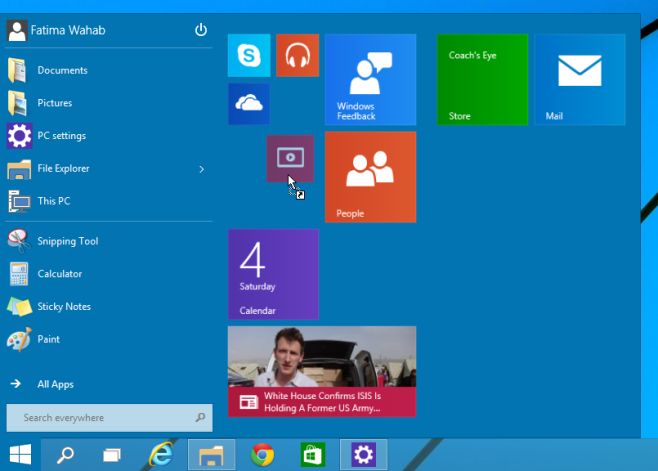Open the Calendar tile showing Saturday 4
The height and width of the screenshot is (471, 658).
273,274
